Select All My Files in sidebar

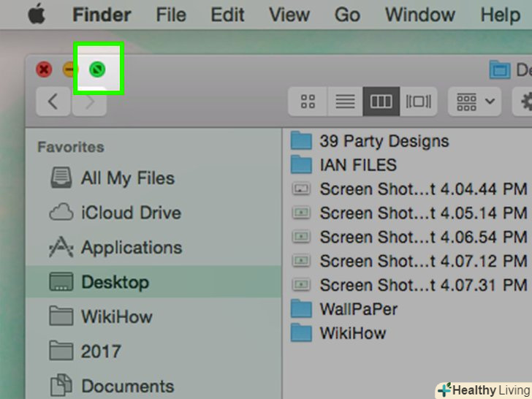[x=127, y=178]
